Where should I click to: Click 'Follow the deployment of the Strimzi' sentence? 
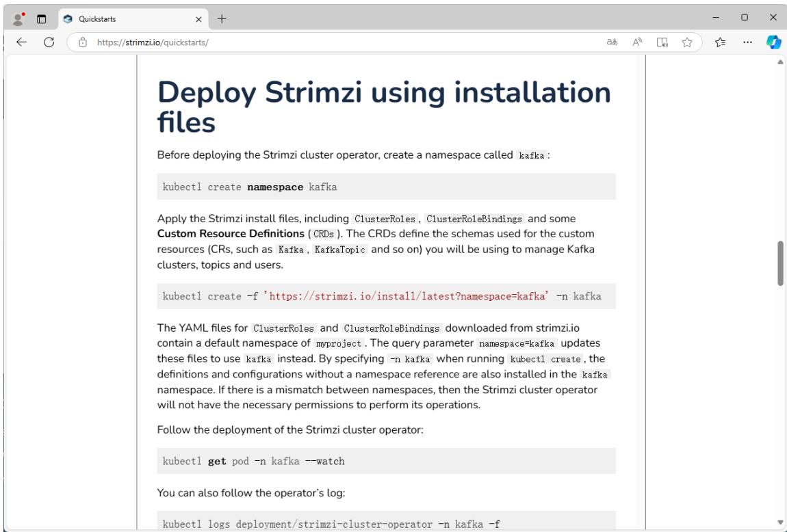point(290,429)
